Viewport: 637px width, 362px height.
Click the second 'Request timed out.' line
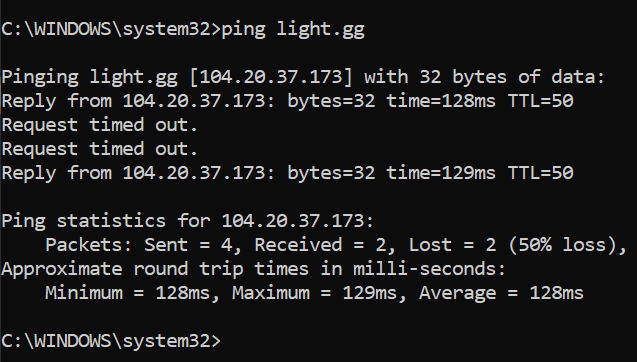coord(99,149)
